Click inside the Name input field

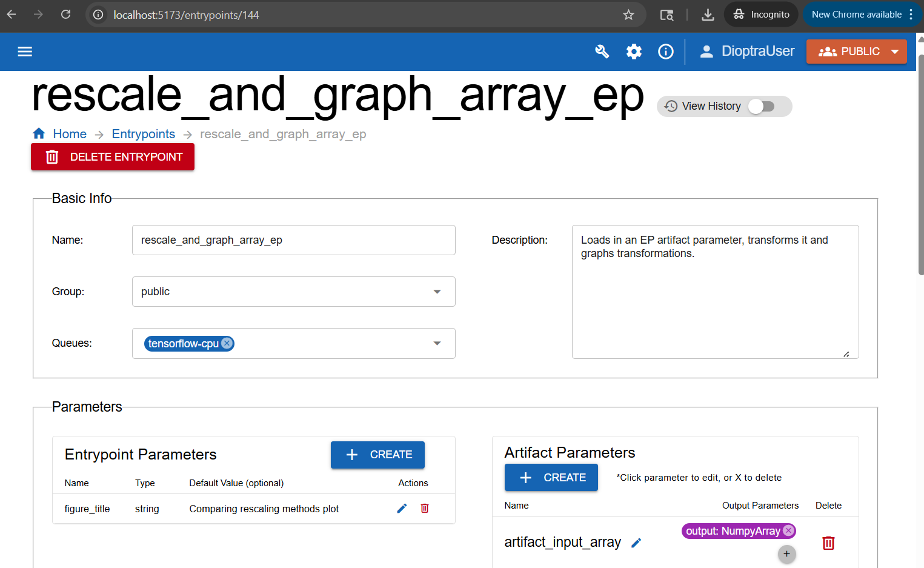(x=293, y=239)
